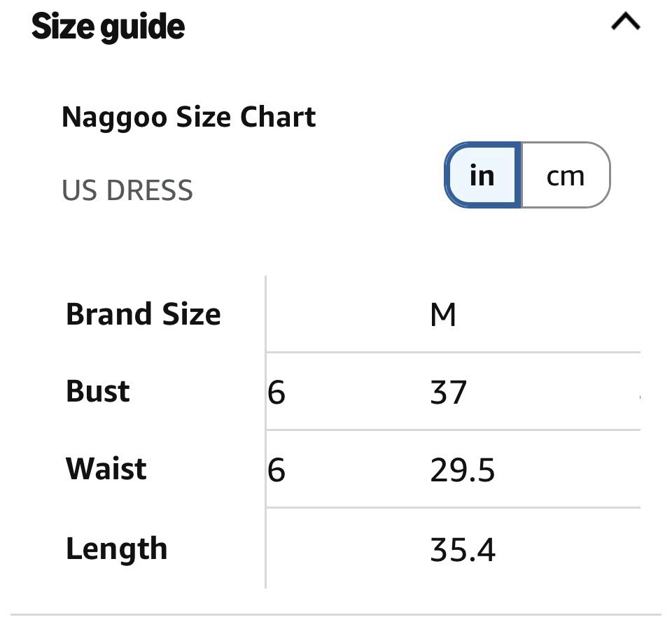This screenshot has height=629, width=672.
Task: Click the cut-off bust value right of 37
Action: point(639,397)
